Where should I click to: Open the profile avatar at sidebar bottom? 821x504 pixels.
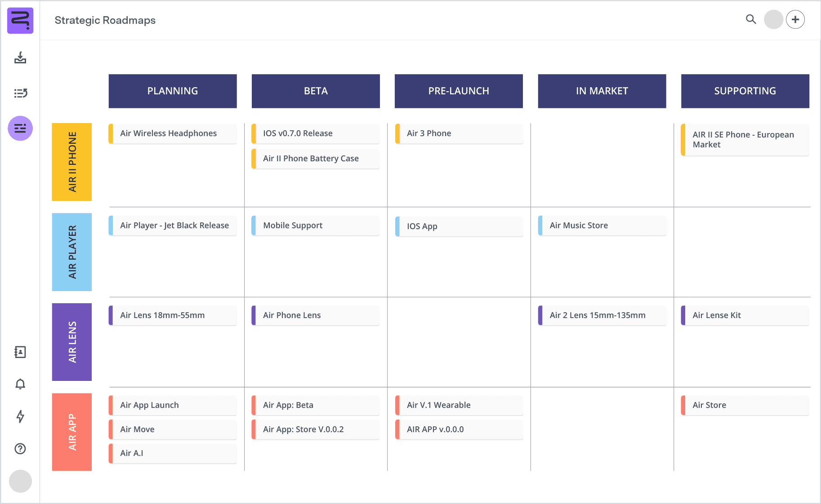tap(20, 481)
